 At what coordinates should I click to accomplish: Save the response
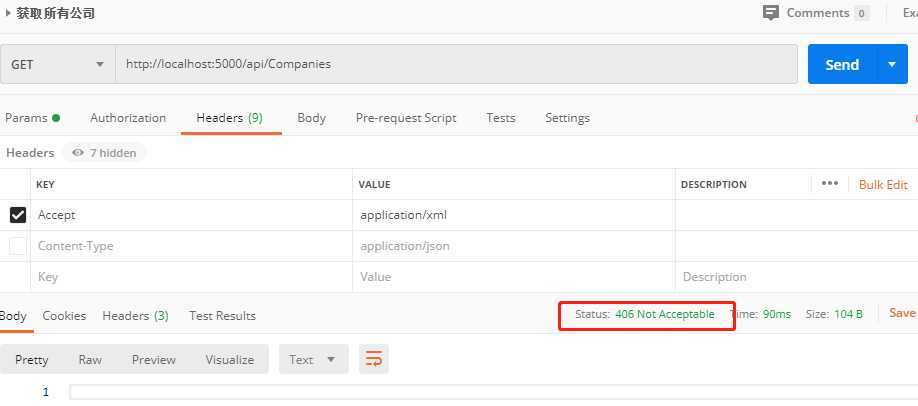902,313
